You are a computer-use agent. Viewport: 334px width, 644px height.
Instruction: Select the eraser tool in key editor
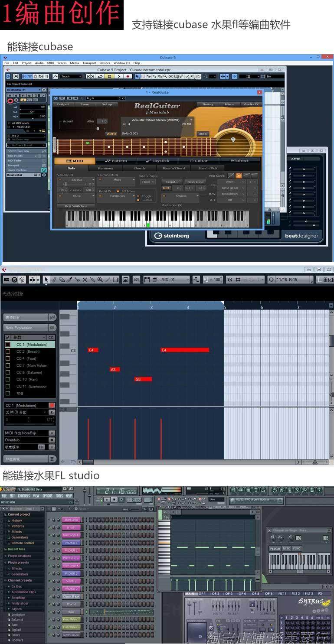62,280
